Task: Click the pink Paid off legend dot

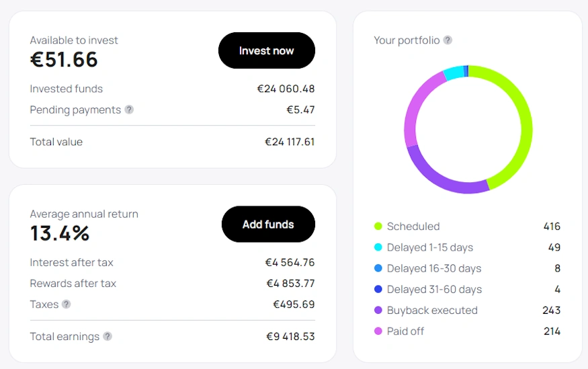Action: [378, 331]
